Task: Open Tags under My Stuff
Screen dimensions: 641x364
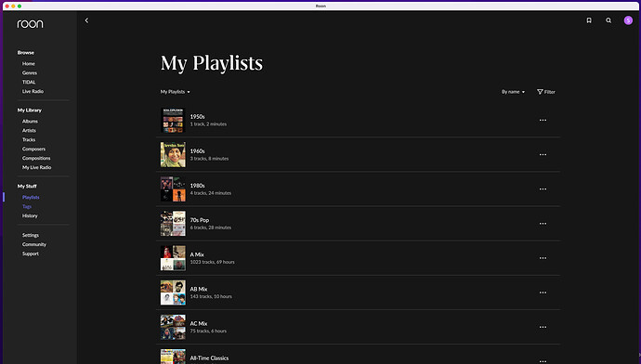Action: click(27, 207)
